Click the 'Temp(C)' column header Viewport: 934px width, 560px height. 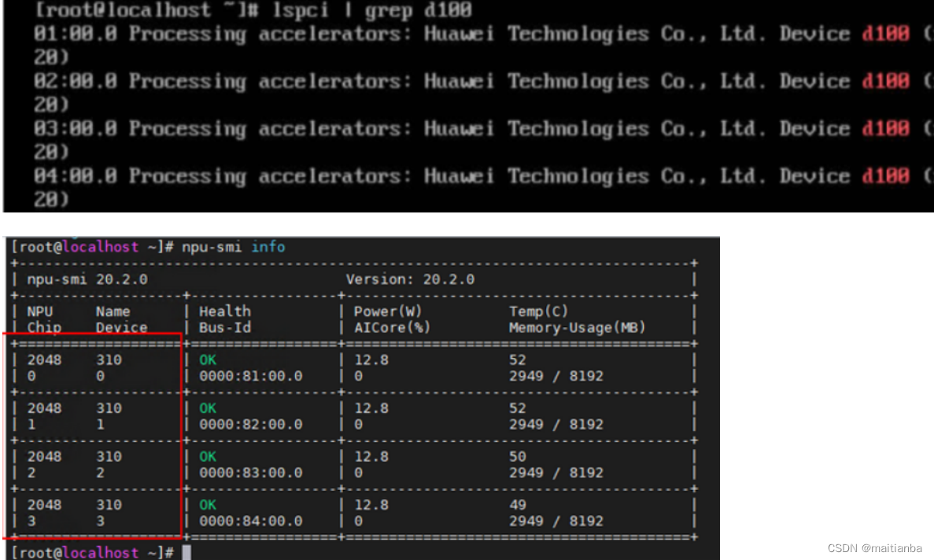click(538, 311)
